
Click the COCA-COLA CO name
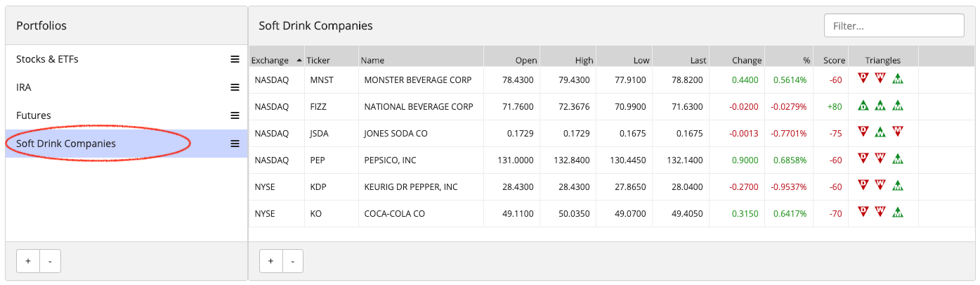pos(395,214)
